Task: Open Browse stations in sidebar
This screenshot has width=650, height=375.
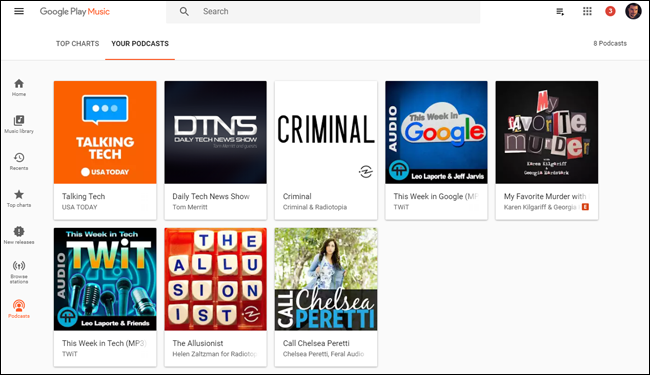Action: [x=19, y=272]
